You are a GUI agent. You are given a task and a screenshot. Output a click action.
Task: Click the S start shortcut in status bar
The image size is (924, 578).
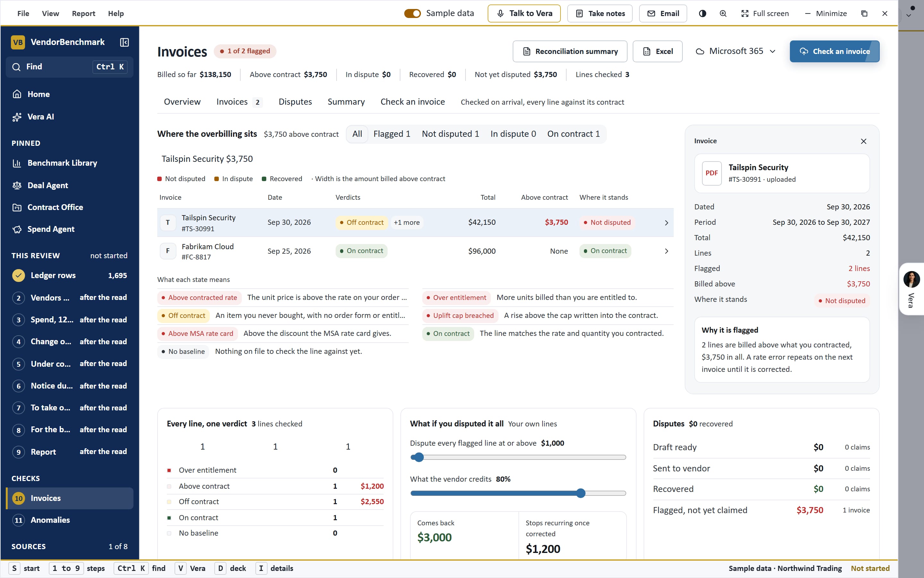[24, 568]
